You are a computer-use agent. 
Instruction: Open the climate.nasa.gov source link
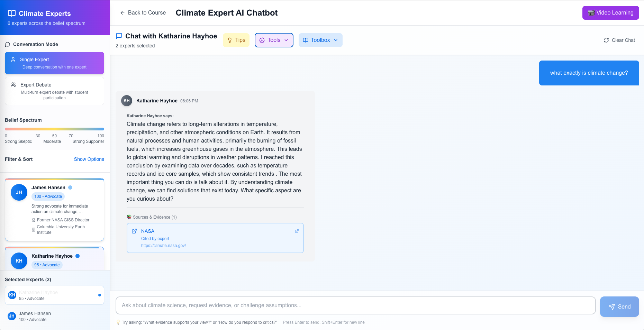point(163,246)
